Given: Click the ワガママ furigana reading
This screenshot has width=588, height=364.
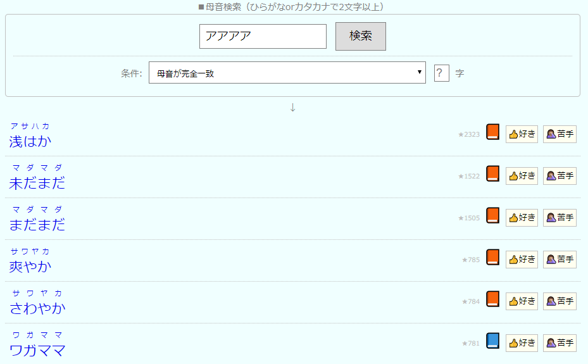Looking at the screenshot, I should click(37, 335).
